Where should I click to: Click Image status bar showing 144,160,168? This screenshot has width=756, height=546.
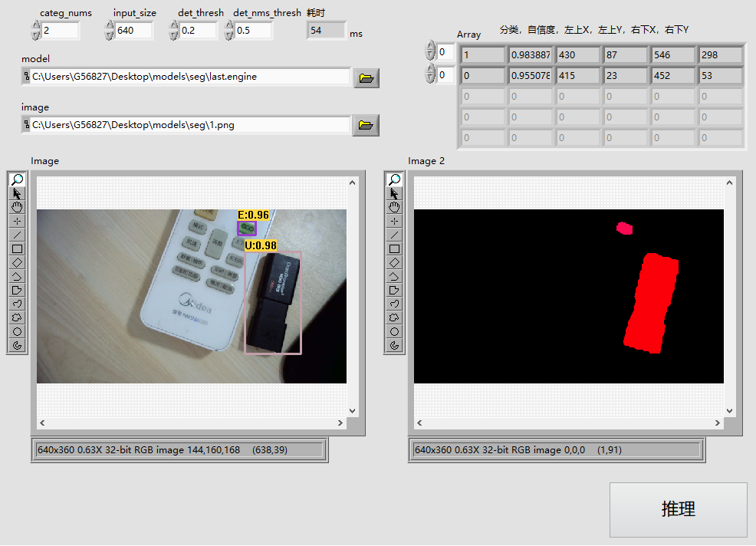(179, 450)
